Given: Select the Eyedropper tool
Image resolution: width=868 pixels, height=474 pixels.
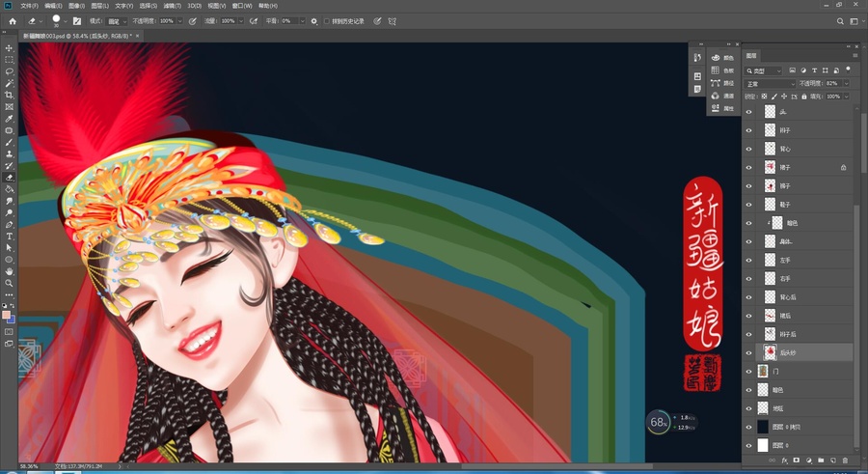Looking at the screenshot, I should pos(9,119).
